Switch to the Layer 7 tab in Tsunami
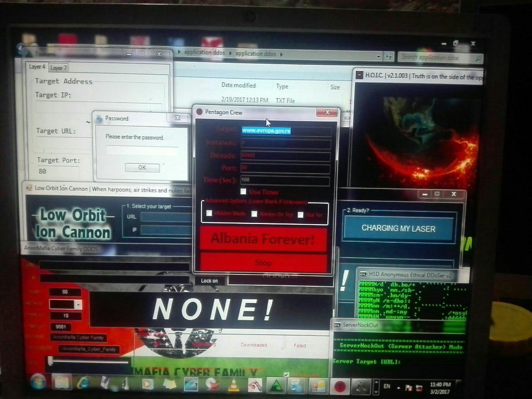The image size is (532, 399). 58,68
